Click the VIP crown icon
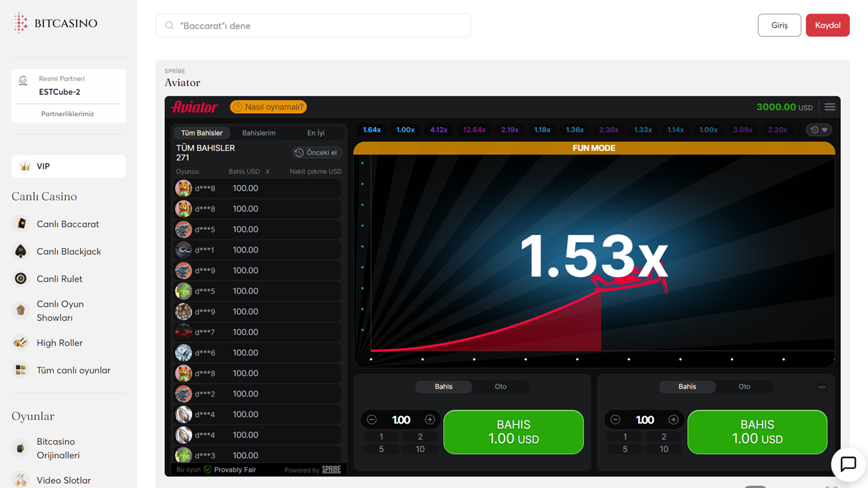Screen dimensions: 868x488 [25, 166]
